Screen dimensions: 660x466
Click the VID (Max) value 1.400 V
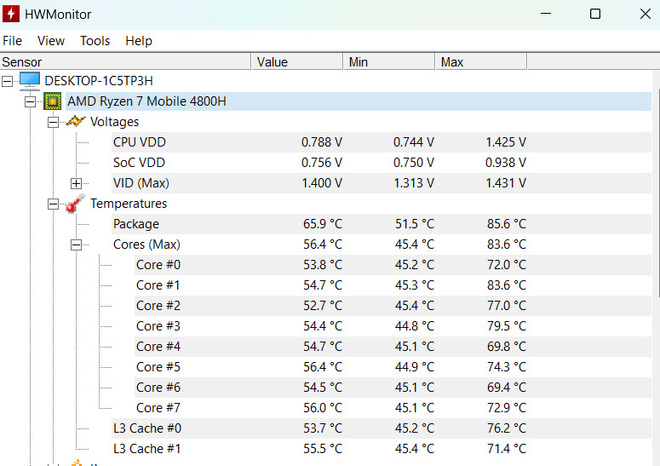pyautogui.click(x=322, y=183)
